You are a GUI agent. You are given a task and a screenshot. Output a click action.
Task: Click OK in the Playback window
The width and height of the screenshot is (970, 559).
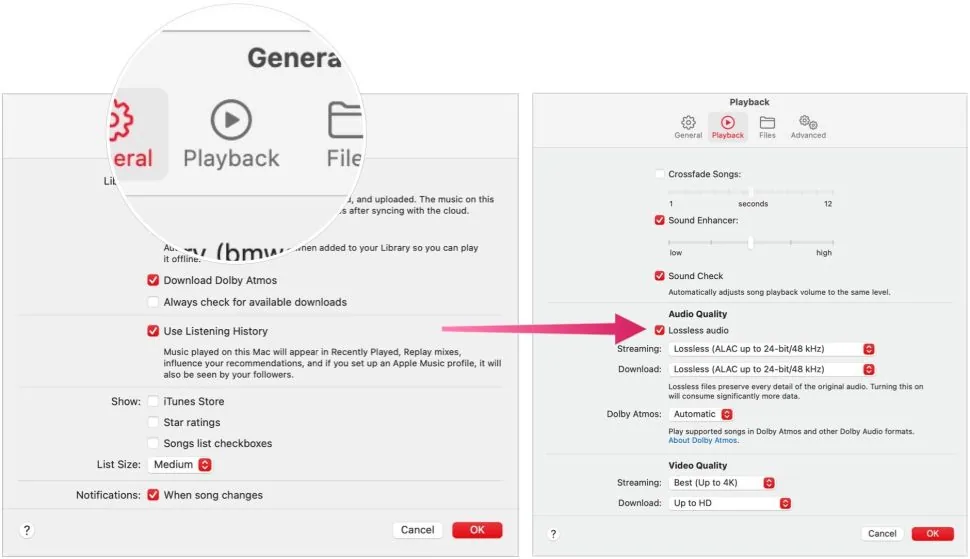932,534
